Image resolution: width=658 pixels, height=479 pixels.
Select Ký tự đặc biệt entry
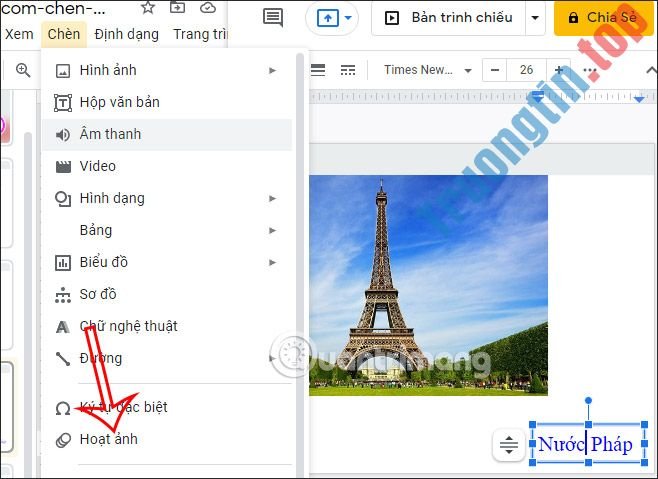coord(167,407)
